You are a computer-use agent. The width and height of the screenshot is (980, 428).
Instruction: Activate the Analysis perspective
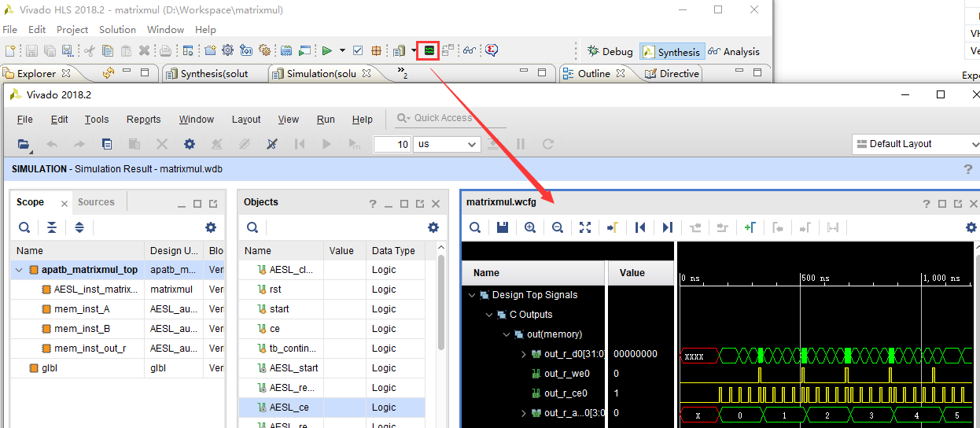click(x=733, y=51)
